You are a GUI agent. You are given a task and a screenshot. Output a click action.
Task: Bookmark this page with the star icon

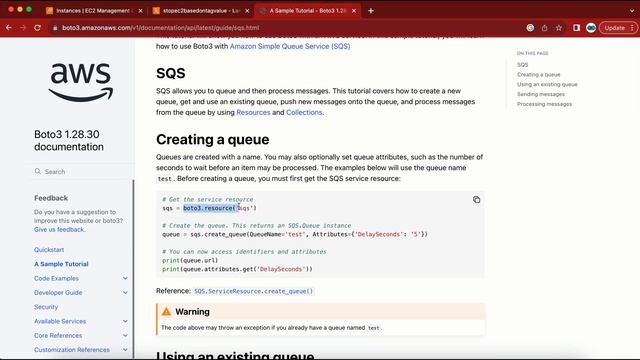pos(559,28)
